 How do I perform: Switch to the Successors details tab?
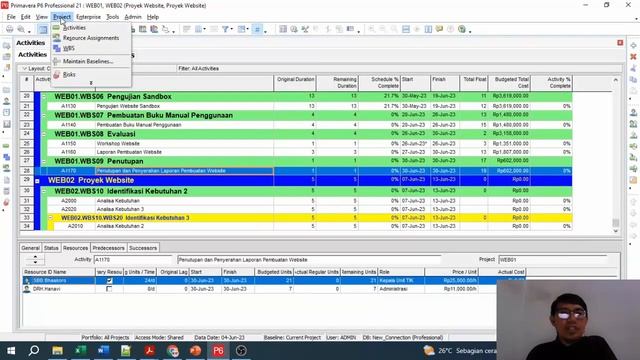pos(143,248)
